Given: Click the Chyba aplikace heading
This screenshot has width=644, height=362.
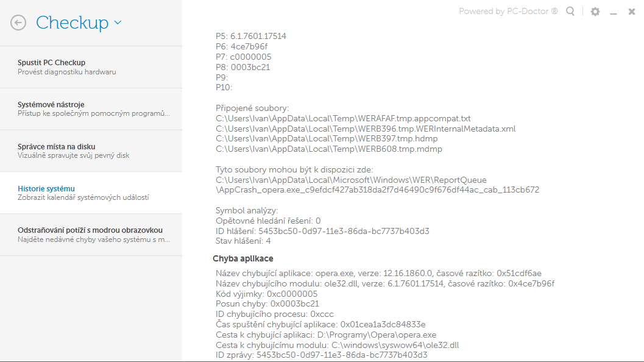Looking at the screenshot, I should point(243,259).
